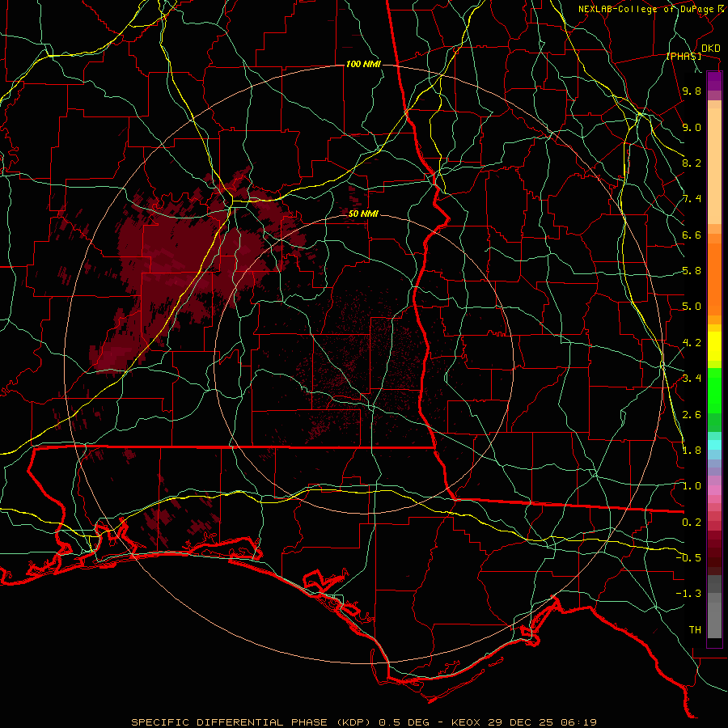Click the cyan segment of the color bar

point(714,444)
